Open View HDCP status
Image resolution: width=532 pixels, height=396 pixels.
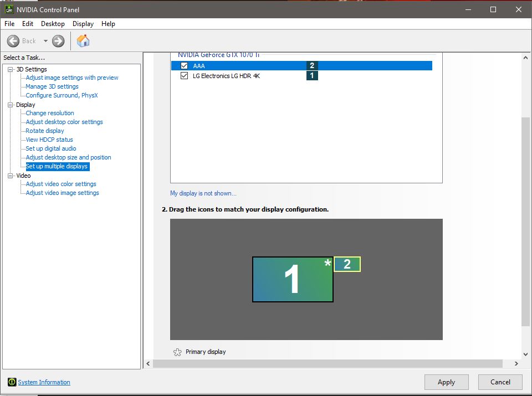click(x=49, y=140)
